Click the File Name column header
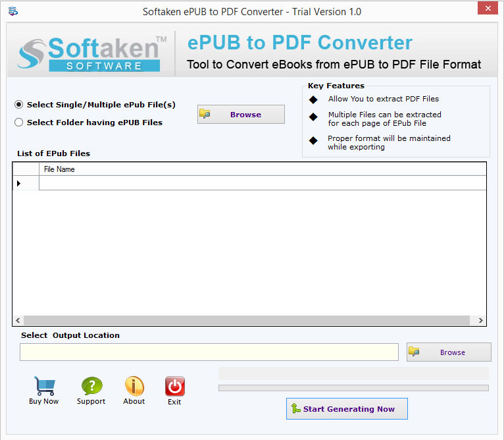 tap(262, 169)
